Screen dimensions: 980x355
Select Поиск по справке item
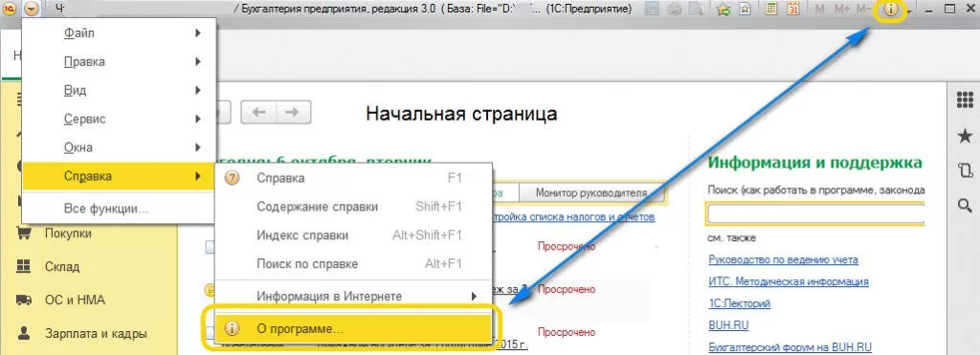tap(354, 264)
